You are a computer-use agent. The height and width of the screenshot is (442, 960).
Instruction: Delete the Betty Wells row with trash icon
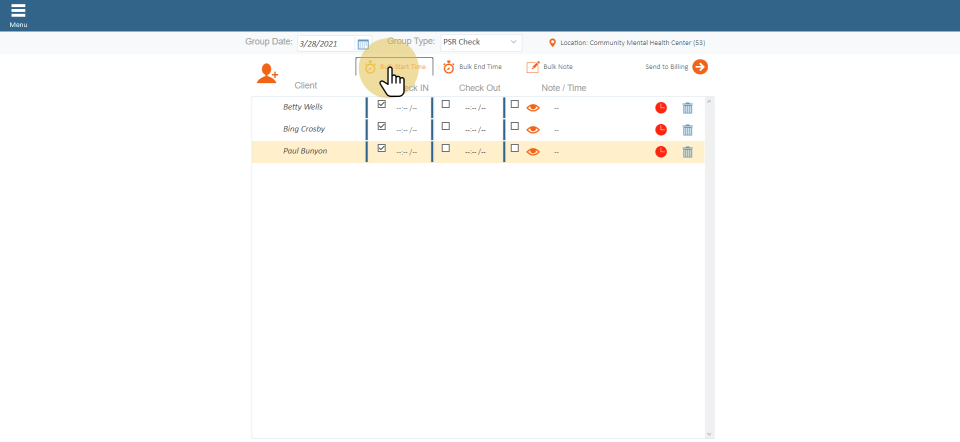click(687, 107)
